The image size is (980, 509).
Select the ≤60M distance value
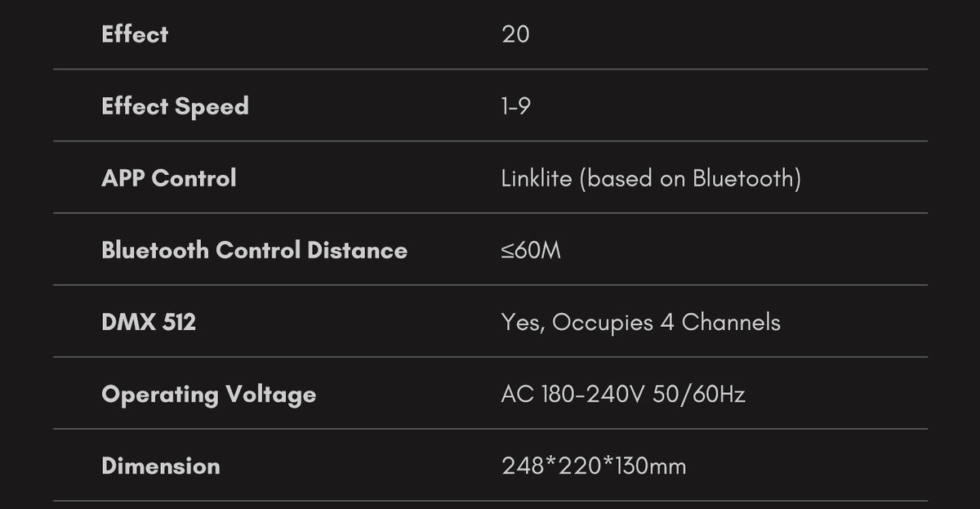(531, 250)
